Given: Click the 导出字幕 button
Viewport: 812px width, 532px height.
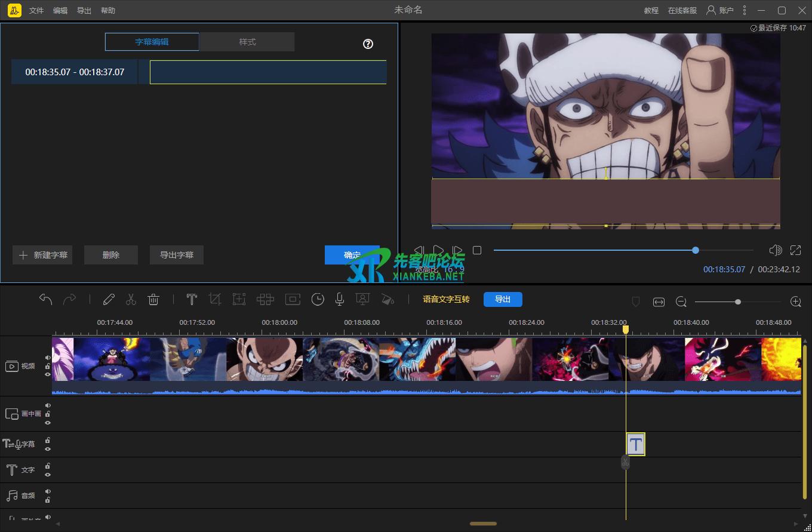Looking at the screenshot, I should click(176, 255).
